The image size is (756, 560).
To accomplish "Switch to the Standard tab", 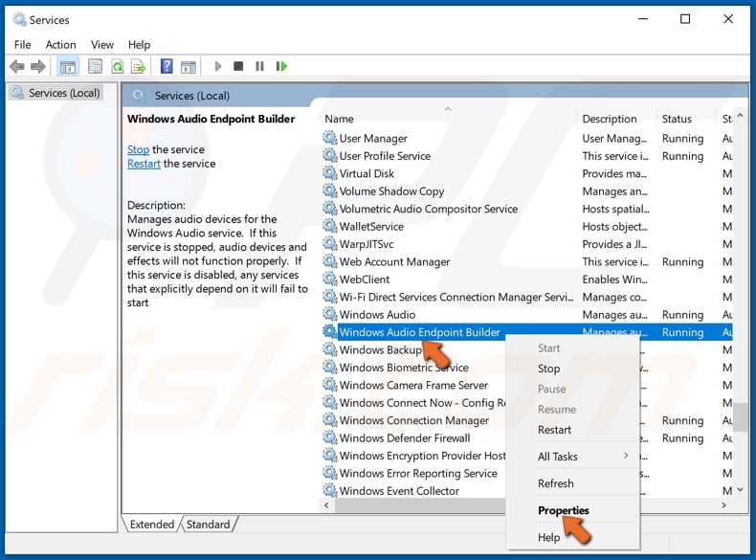I will pyautogui.click(x=209, y=525).
